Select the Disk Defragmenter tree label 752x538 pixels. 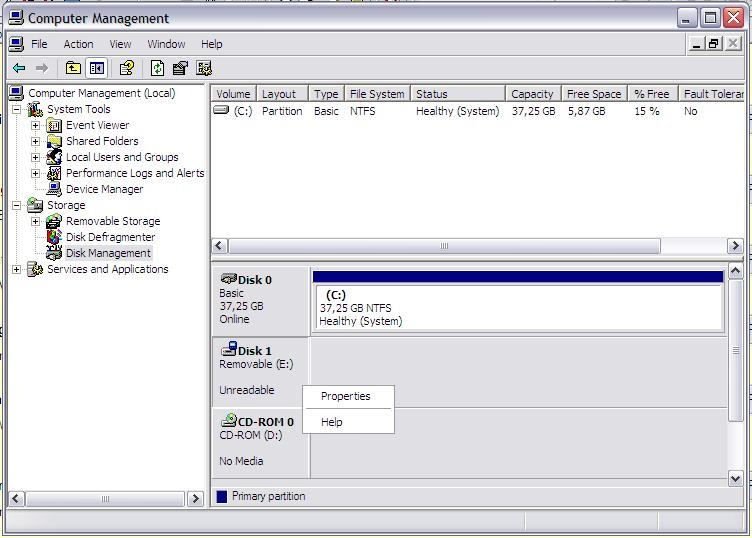tap(110, 237)
